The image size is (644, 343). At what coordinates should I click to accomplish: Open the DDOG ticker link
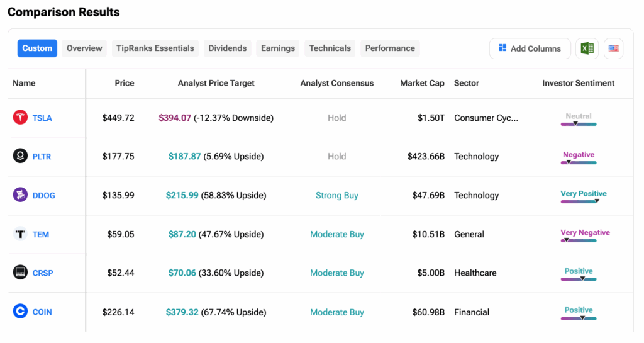coord(44,195)
